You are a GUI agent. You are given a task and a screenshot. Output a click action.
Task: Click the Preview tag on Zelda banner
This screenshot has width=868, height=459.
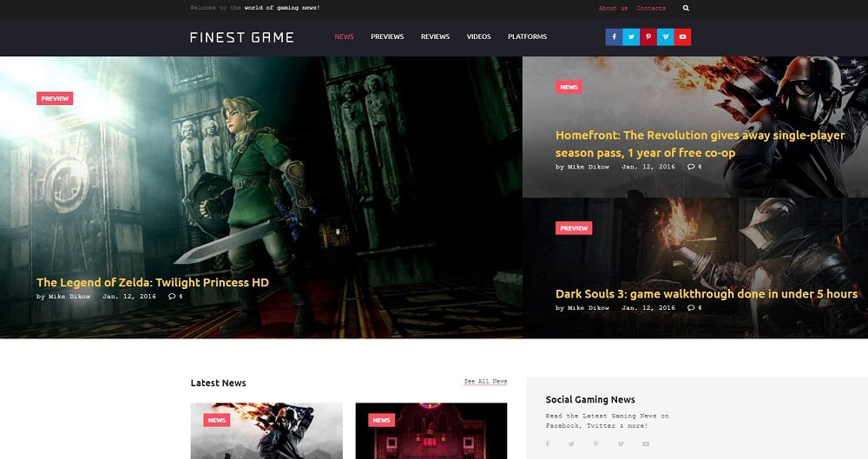(x=55, y=99)
